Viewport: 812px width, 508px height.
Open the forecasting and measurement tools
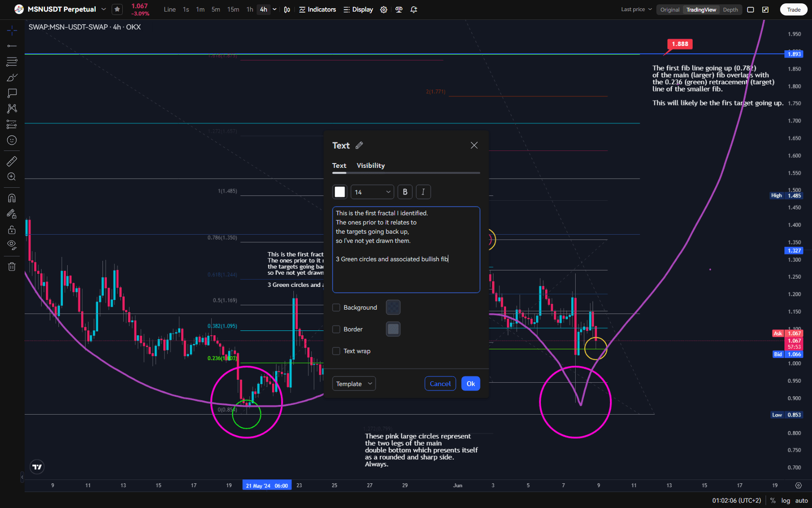(x=12, y=124)
